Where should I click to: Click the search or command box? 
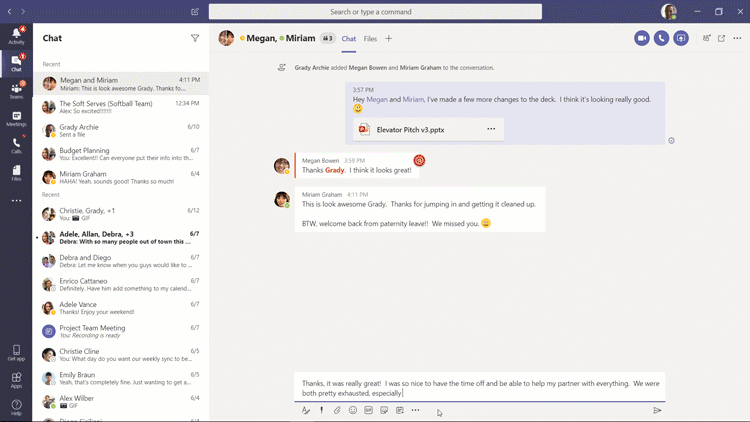click(x=389, y=12)
